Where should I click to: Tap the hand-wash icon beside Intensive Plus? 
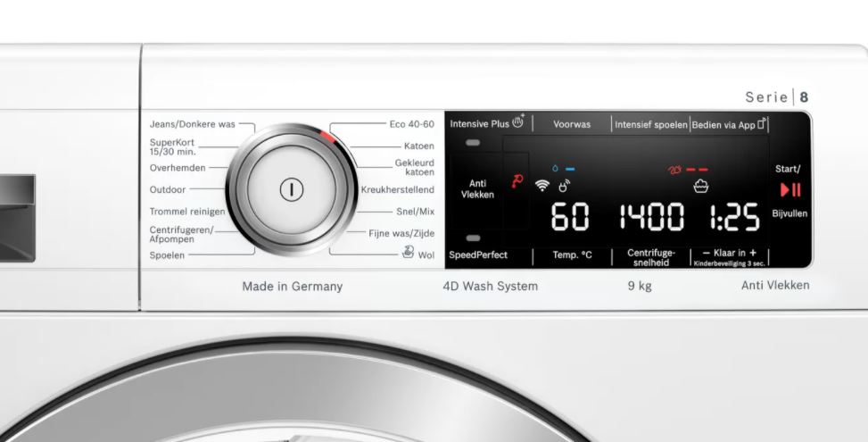pyautogui.click(x=518, y=121)
